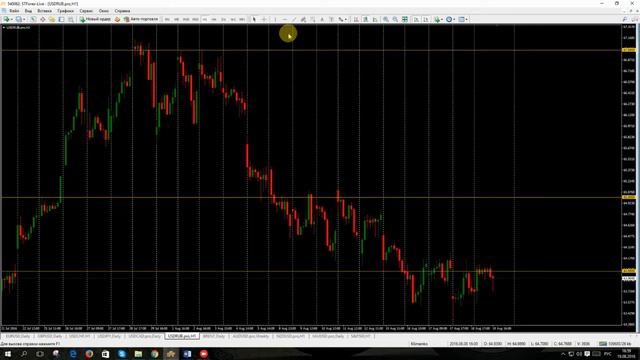This screenshot has width=640, height=360.
Task: Open Chrome from the taskbar
Action: point(154,354)
